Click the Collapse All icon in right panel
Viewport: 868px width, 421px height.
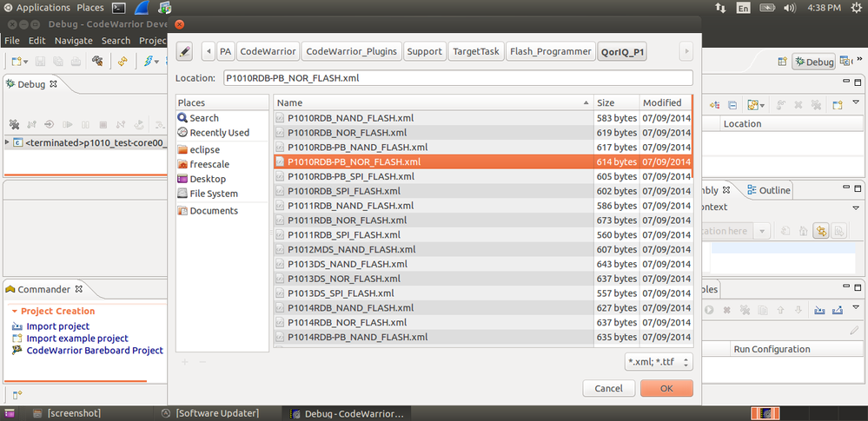click(732, 104)
